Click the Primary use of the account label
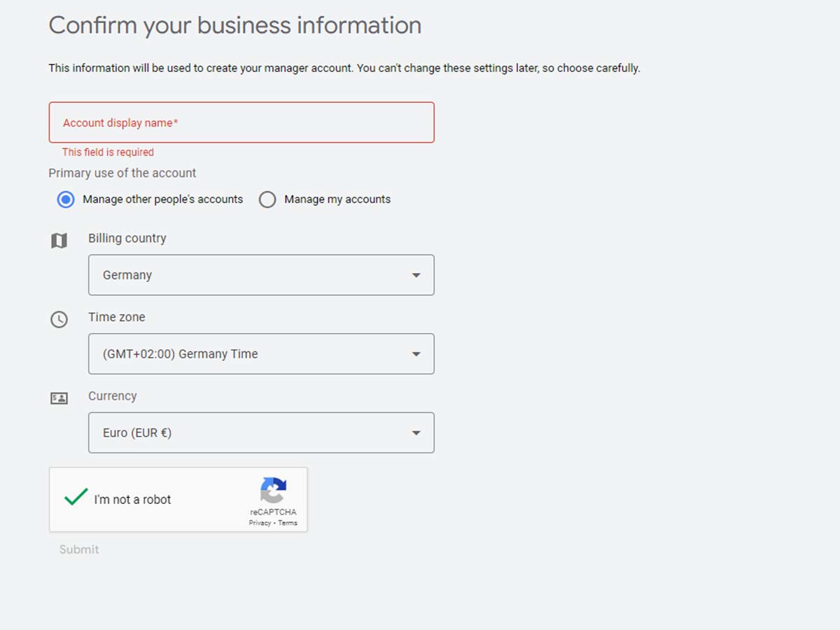Viewport: 840px width, 630px height. coord(122,173)
